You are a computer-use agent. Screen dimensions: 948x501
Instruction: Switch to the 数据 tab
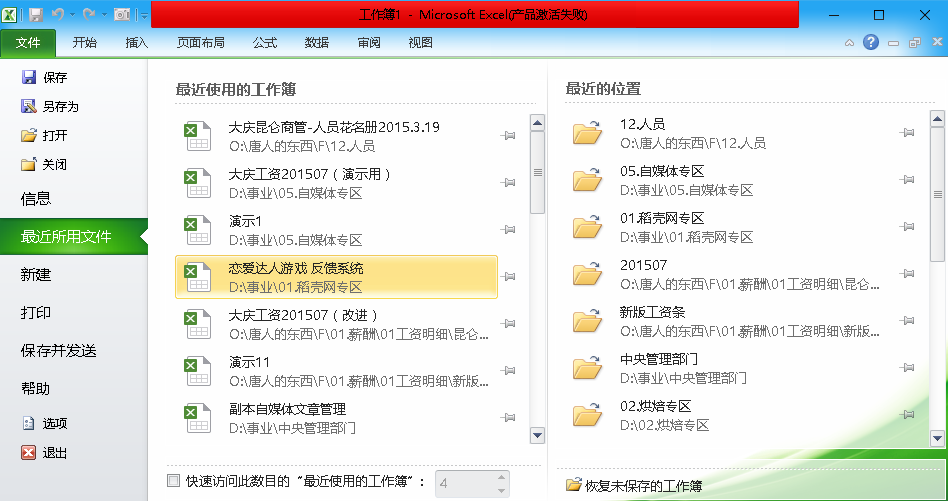tap(317, 43)
